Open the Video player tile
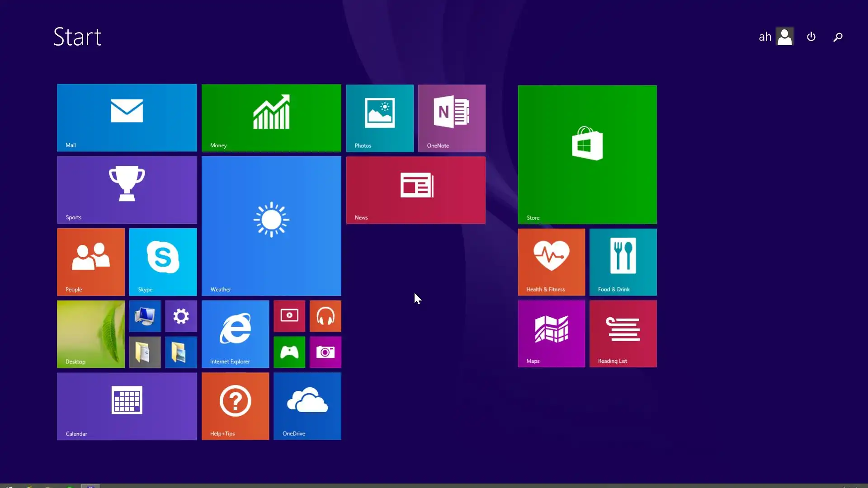 pyautogui.click(x=289, y=316)
